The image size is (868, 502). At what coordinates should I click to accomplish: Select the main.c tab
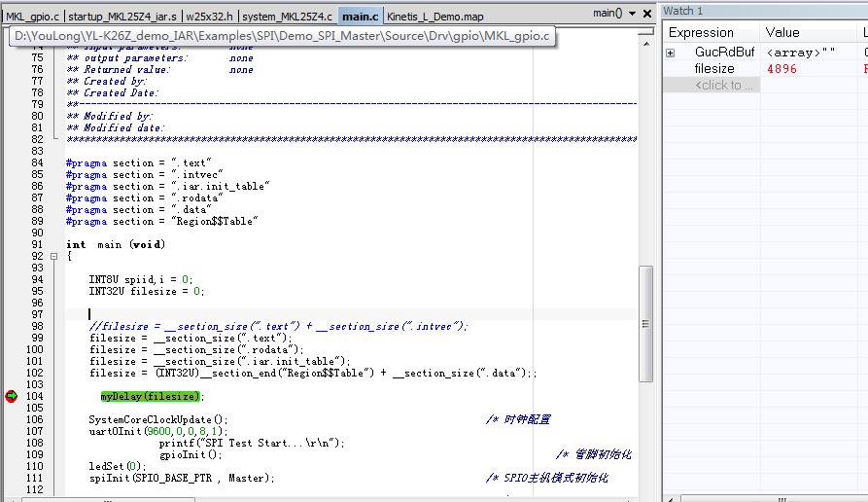[361, 17]
